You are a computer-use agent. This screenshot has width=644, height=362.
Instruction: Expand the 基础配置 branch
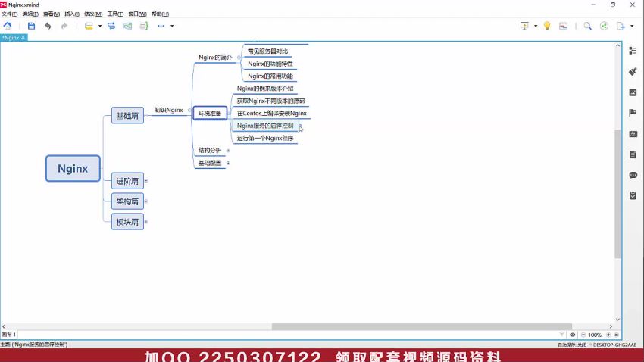coord(228,163)
